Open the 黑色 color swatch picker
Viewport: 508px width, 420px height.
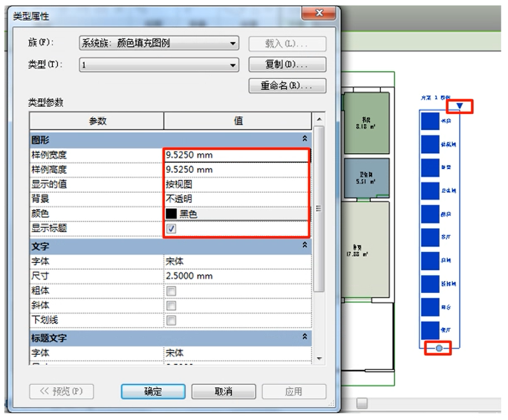(x=236, y=213)
